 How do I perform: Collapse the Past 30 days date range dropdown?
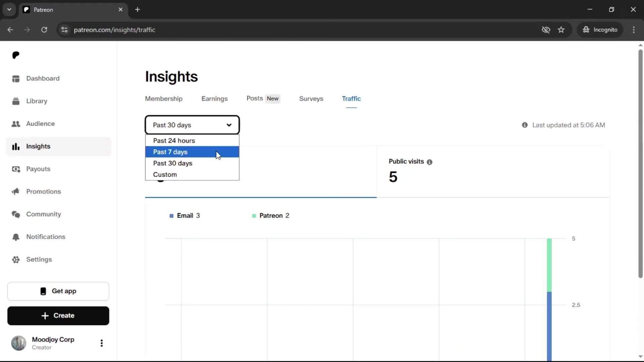(192, 125)
